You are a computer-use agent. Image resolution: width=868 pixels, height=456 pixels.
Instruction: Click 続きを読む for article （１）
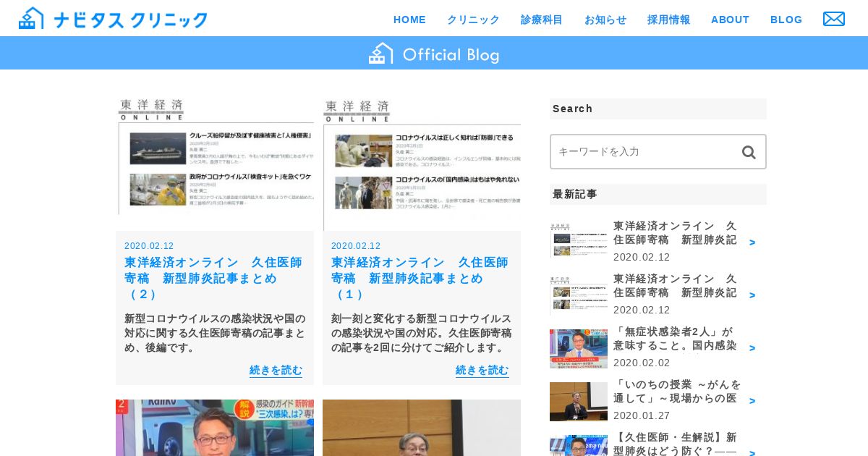point(482,370)
